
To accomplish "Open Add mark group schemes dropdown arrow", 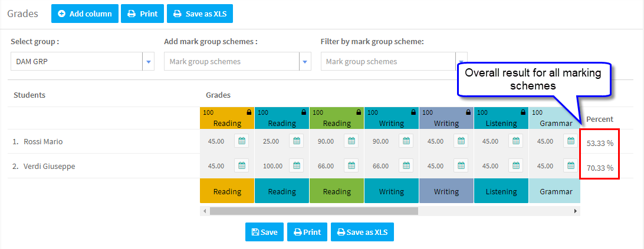I will tap(305, 62).
